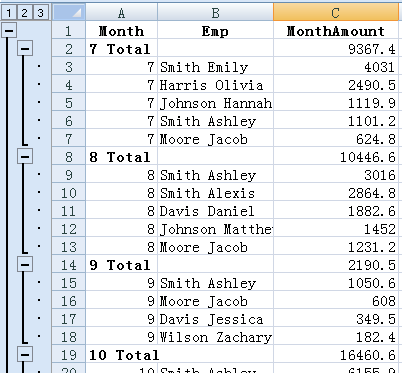
Task: Show outline level 1 only
Action: click(x=9, y=13)
